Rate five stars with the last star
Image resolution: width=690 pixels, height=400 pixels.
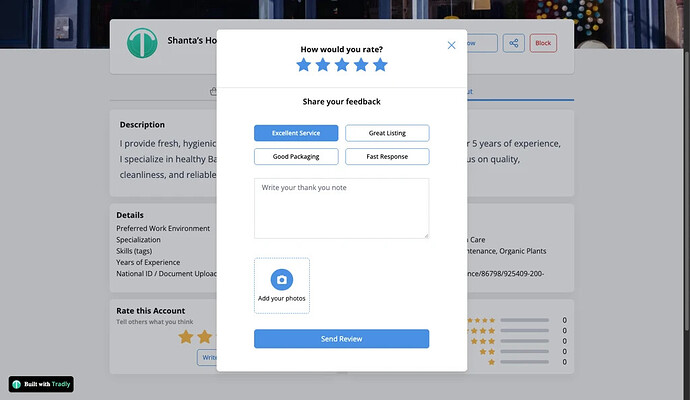[x=380, y=65]
